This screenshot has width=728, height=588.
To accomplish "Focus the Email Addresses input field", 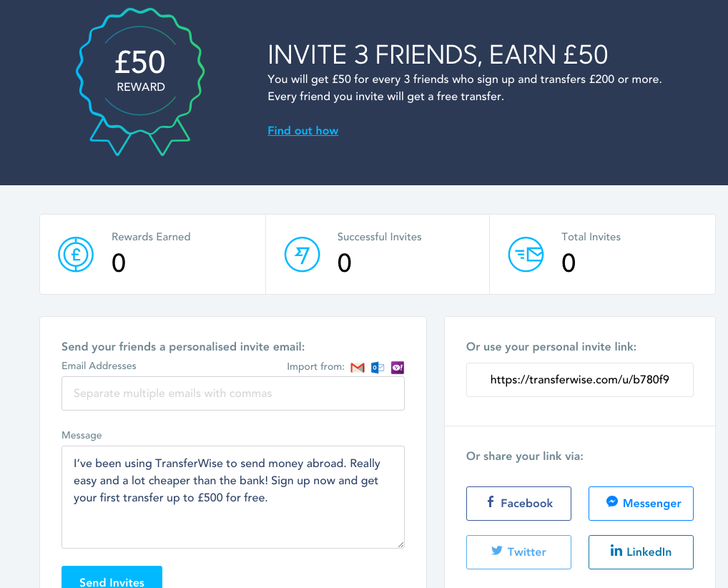I will (x=233, y=393).
